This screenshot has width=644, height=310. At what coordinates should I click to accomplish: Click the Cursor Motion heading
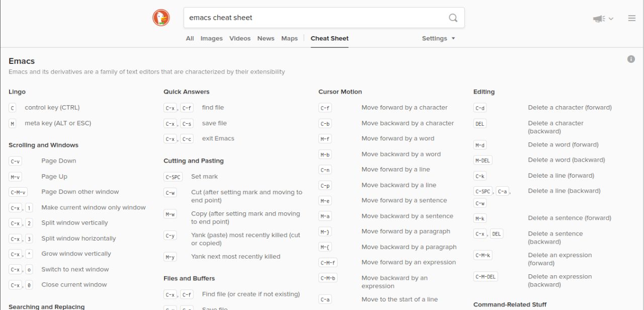point(340,92)
